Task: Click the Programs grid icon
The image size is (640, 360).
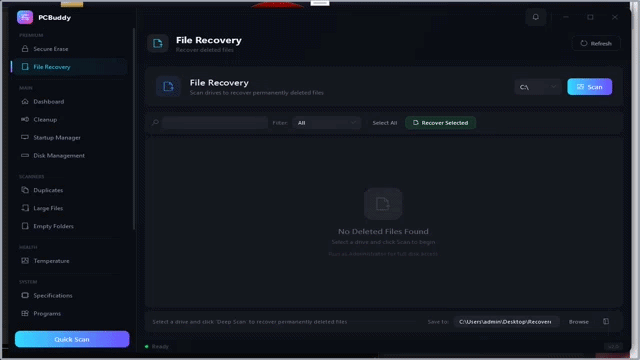Action: (x=25, y=313)
